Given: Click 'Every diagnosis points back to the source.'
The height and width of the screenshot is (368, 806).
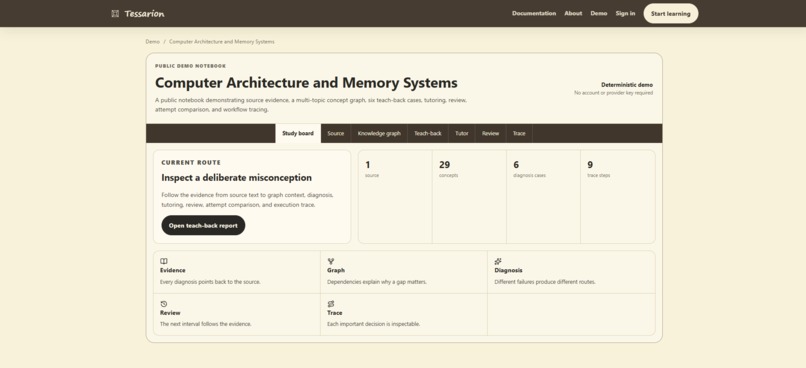Looking at the screenshot, I should pyautogui.click(x=210, y=282).
